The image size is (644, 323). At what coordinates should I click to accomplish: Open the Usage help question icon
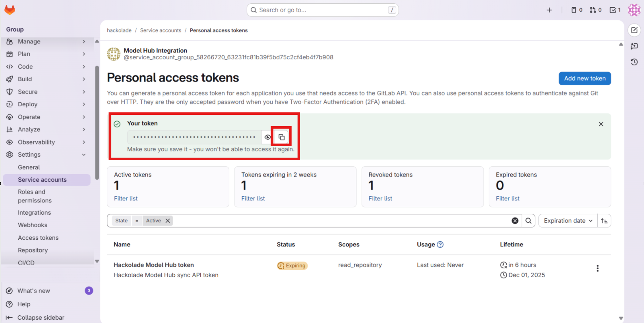440,244
